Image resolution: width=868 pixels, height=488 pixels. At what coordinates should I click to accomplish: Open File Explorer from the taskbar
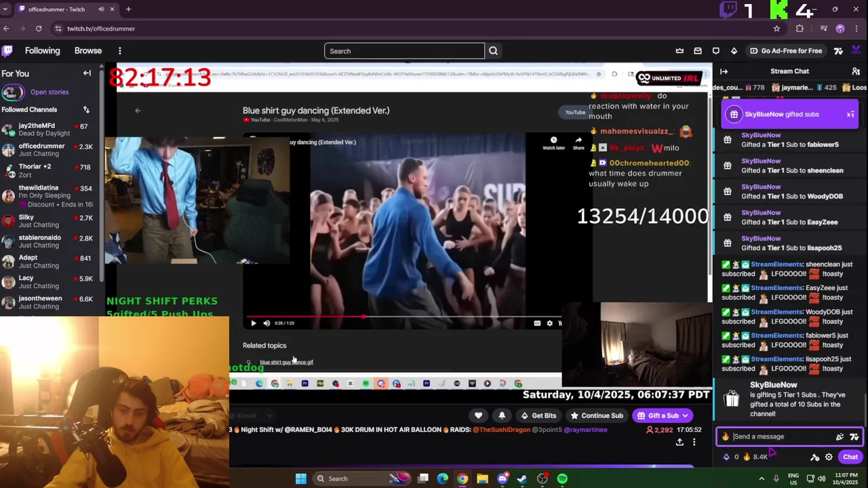(482, 479)
